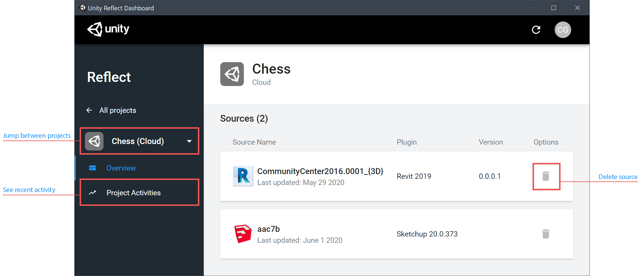The width and height of the screenshot is (644, 276).
Task: Click the Plugin column header
Action: 407,142
